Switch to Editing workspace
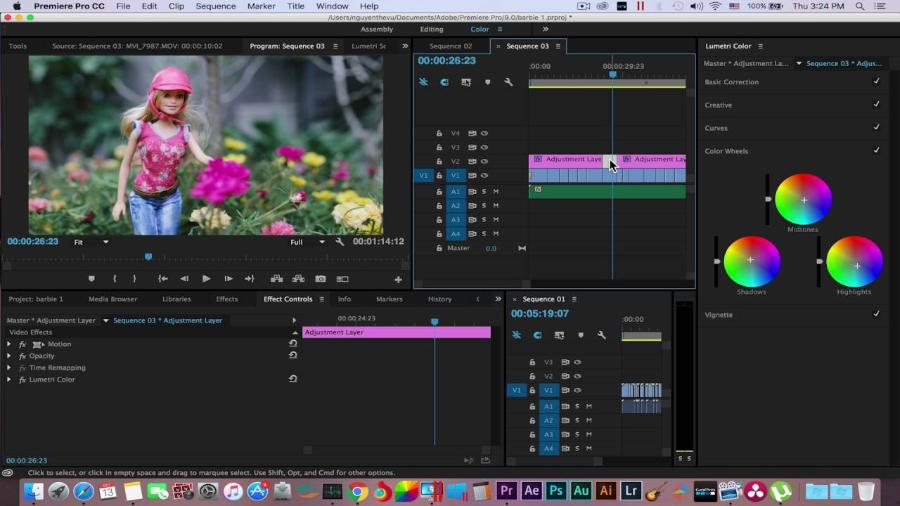Image resolution: width=900 pixels, height=506 pixels. tap(432, 29)
